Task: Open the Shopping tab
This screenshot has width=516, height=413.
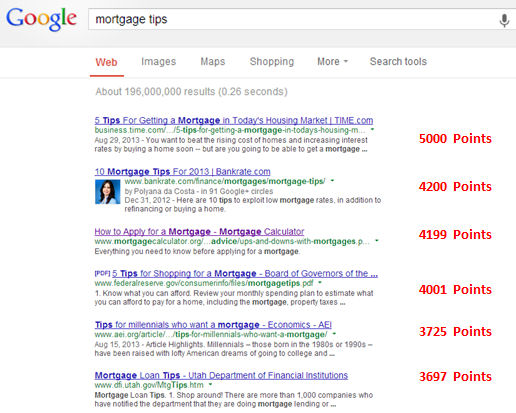Action: click(x=272, y=62)
